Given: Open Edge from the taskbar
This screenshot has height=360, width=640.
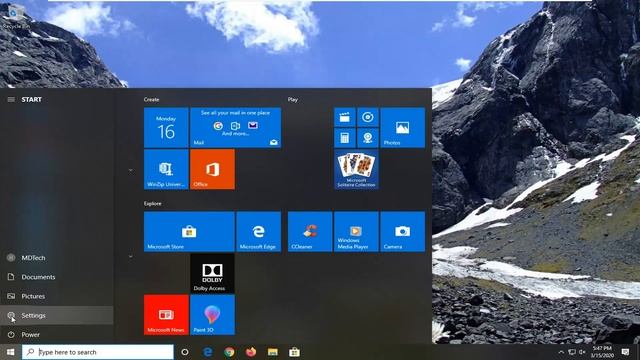Looking at the screenshot, I should (208, 352).
